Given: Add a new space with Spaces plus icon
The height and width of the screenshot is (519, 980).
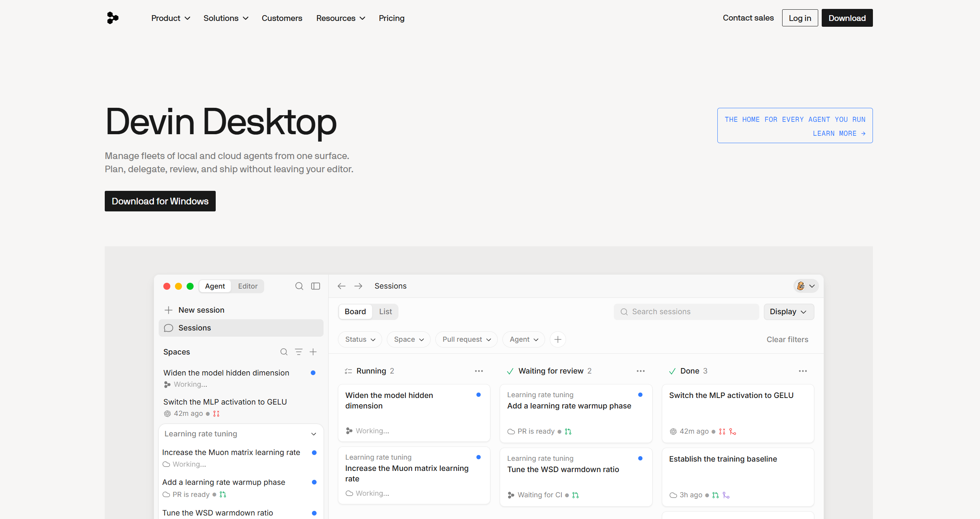Looking at the screenshot, I should click(313, 352).
